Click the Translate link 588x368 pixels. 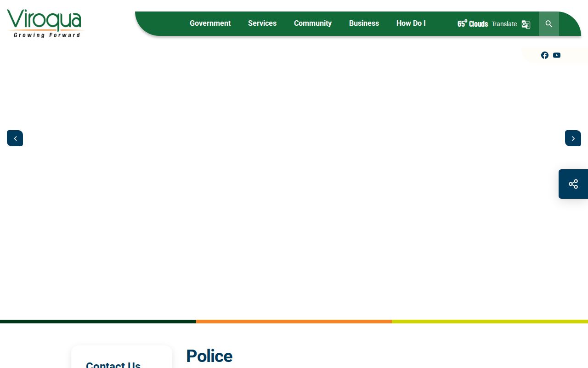[504, 24]
